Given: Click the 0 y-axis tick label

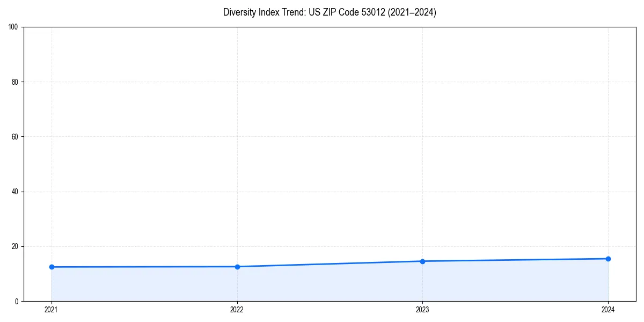Looking at the screenshot, I should pos(16,301).
